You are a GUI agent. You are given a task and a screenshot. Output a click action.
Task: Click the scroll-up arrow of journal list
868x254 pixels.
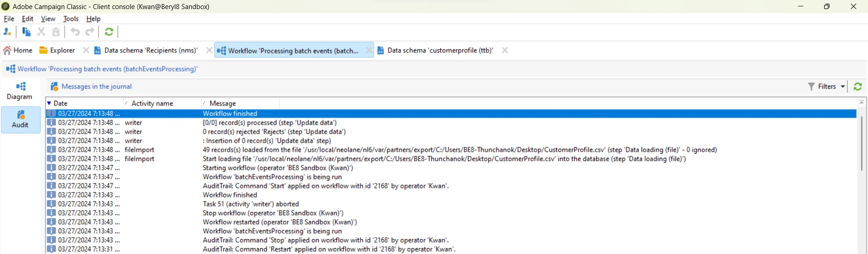pyautogui.click(x=862, y=102)
